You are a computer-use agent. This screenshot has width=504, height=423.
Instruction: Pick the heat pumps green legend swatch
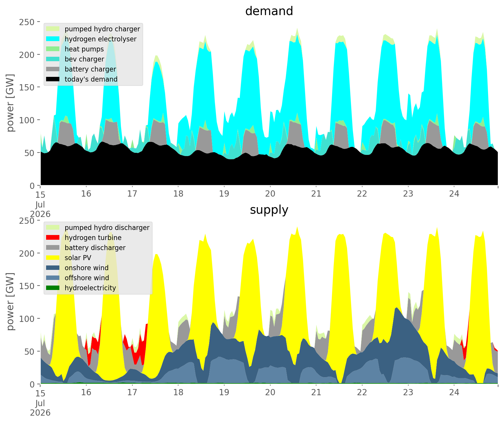pyautogui.click(x=53, y=49)
